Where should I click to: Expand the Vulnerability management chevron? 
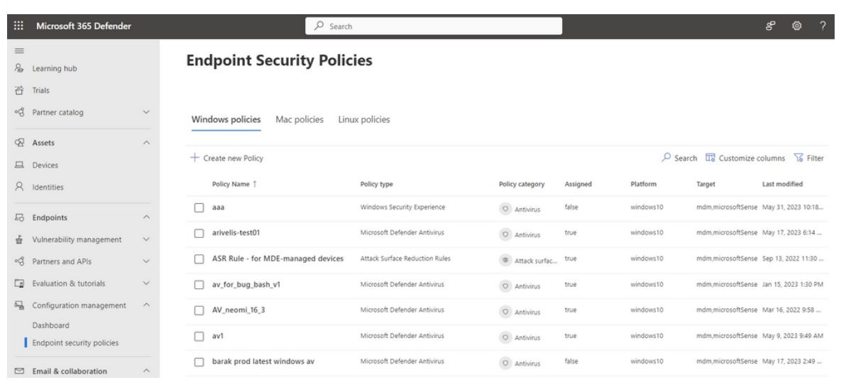point(146,239)
